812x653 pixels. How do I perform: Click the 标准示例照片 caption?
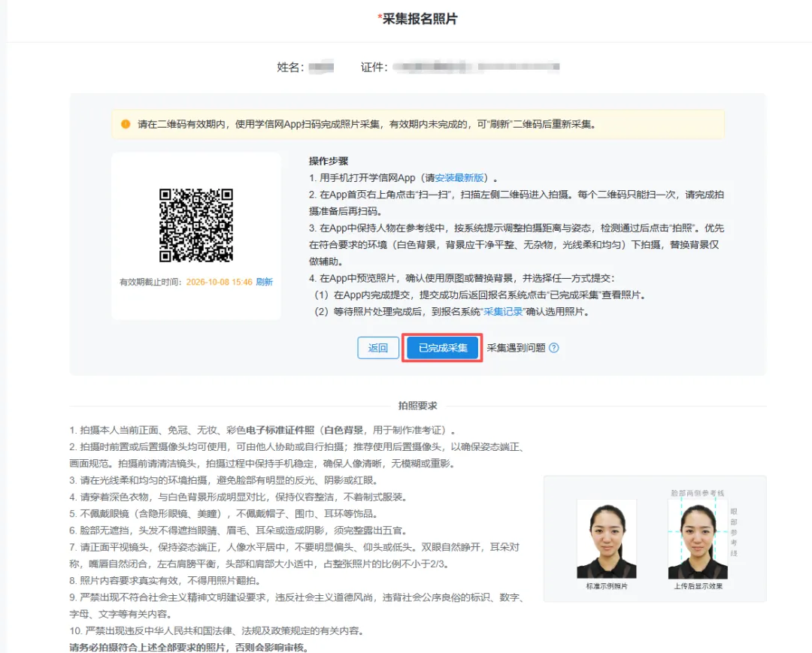click(607, 586)
